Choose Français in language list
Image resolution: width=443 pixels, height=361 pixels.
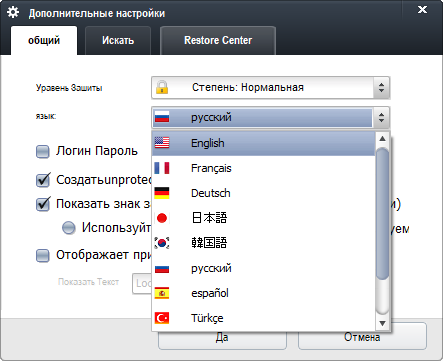(x=264, y=168)
